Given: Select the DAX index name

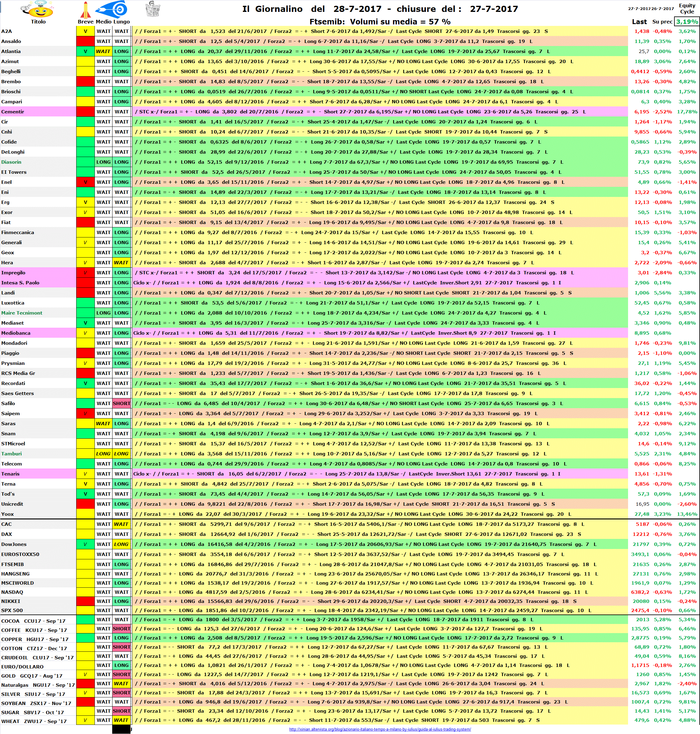Looking at the screenshot, I should pos(6,534).
